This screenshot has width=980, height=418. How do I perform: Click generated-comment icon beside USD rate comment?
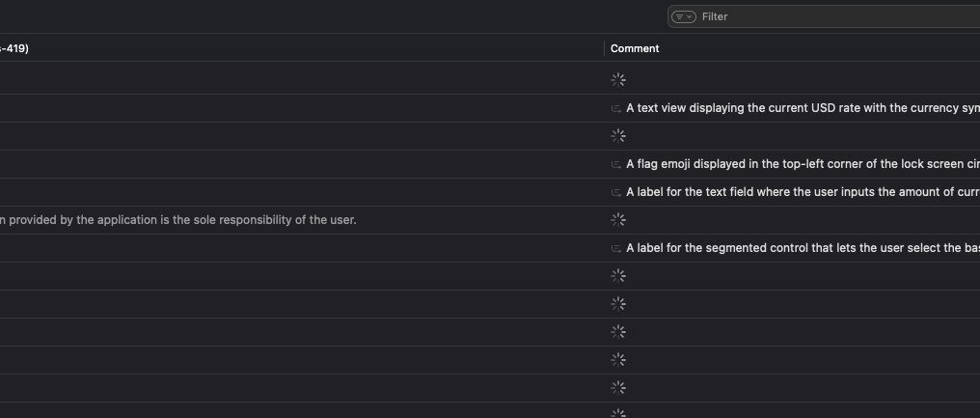(616, 108)
